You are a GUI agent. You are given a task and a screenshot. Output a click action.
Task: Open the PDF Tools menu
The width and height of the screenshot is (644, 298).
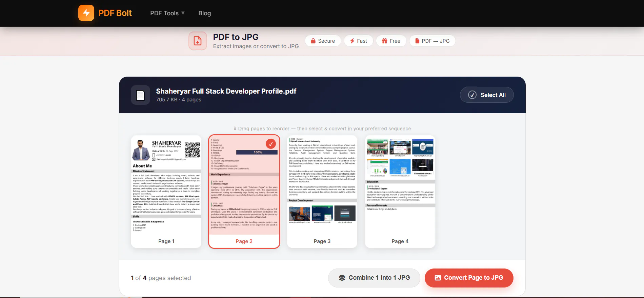tap(167, 13)
